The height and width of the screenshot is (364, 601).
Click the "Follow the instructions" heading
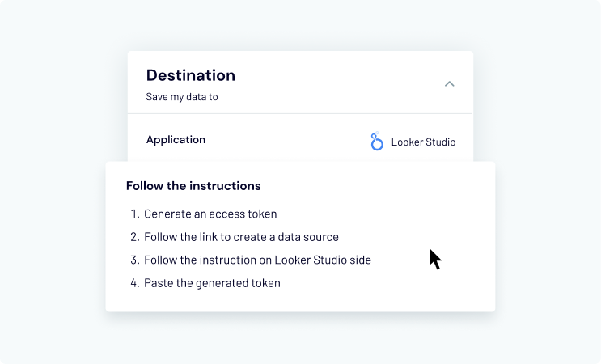pos(193,186)
